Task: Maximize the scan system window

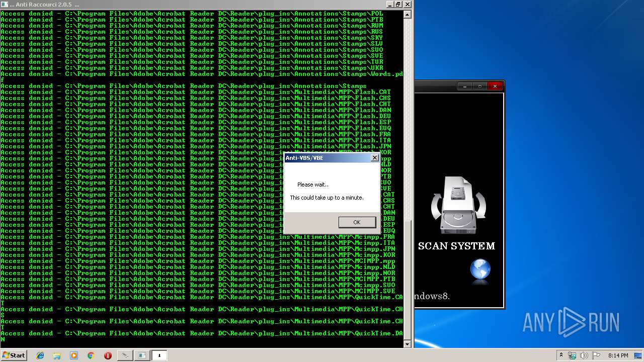Action: [x=479, y=86]
